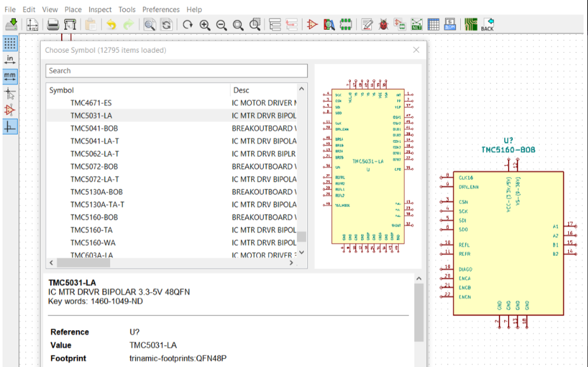Open the Symbol Fields table icon
Screen dimensions: 588x367
[x=434, y=25]
